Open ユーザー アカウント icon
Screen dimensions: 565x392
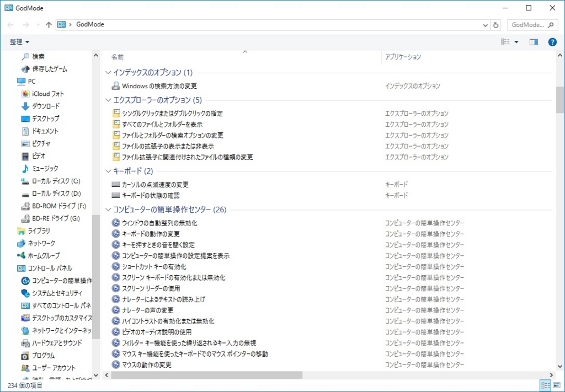25,368
